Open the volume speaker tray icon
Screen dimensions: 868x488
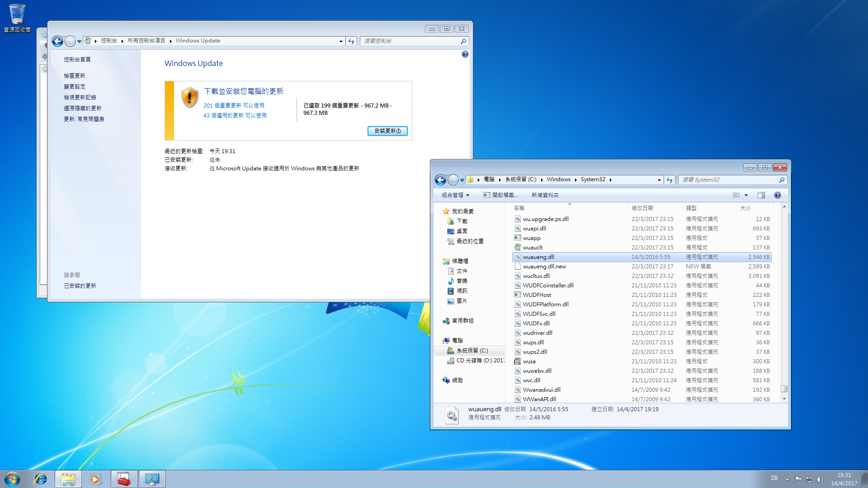tap(820, 479)
